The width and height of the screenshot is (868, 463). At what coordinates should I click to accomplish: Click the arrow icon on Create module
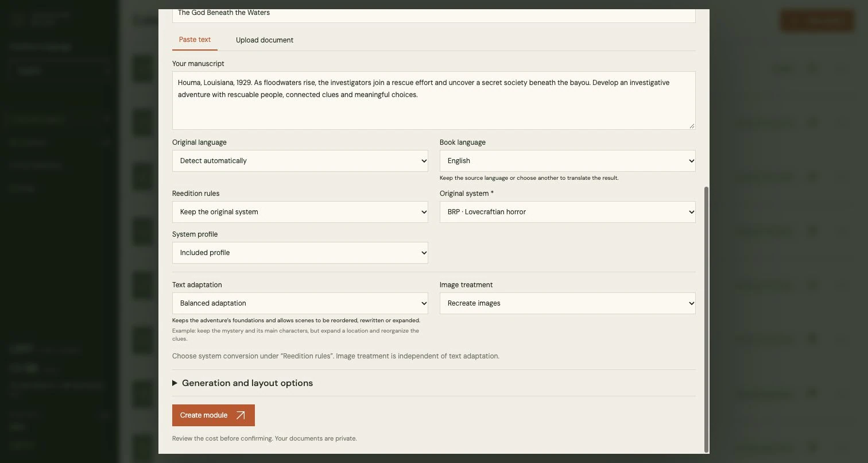click(241, 415)
